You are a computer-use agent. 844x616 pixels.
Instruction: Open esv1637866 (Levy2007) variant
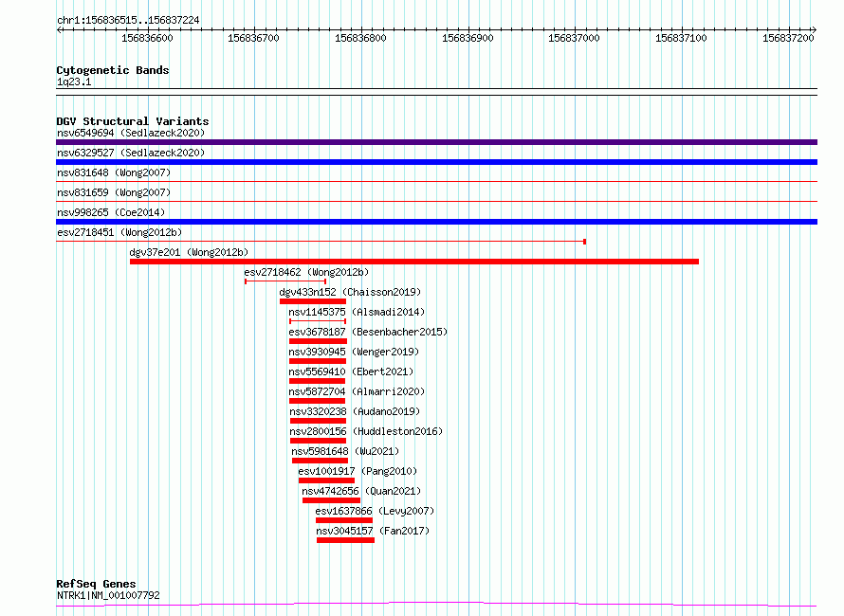pyautogui.click(x=375, y=511)
